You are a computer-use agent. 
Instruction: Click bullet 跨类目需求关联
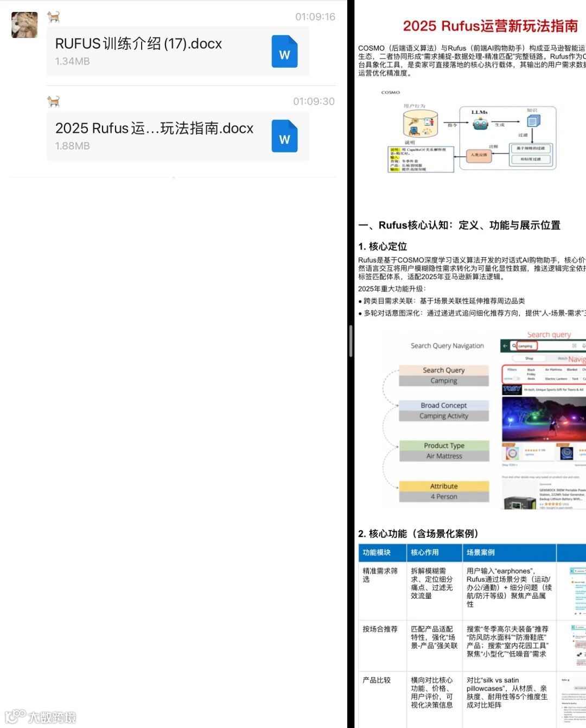pos(442,301)
